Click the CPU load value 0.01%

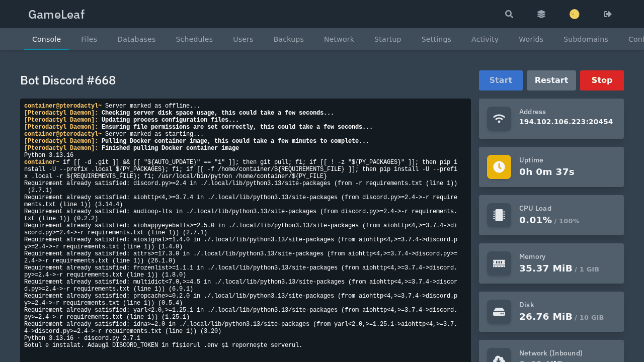(535, 220)
